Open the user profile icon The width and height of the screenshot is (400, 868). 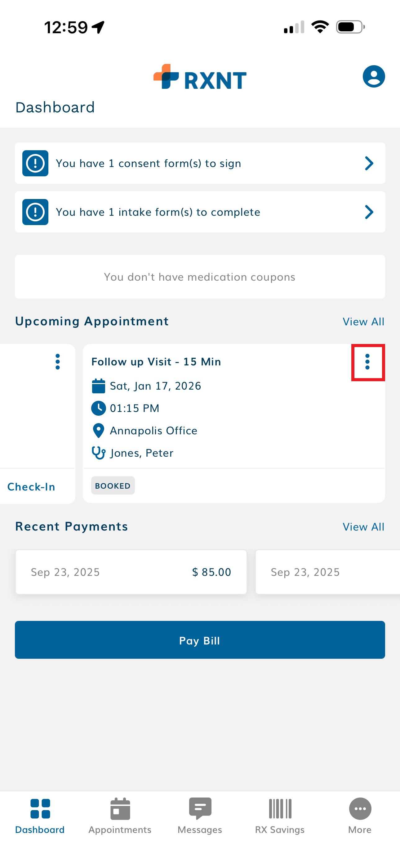coord(373,76)
